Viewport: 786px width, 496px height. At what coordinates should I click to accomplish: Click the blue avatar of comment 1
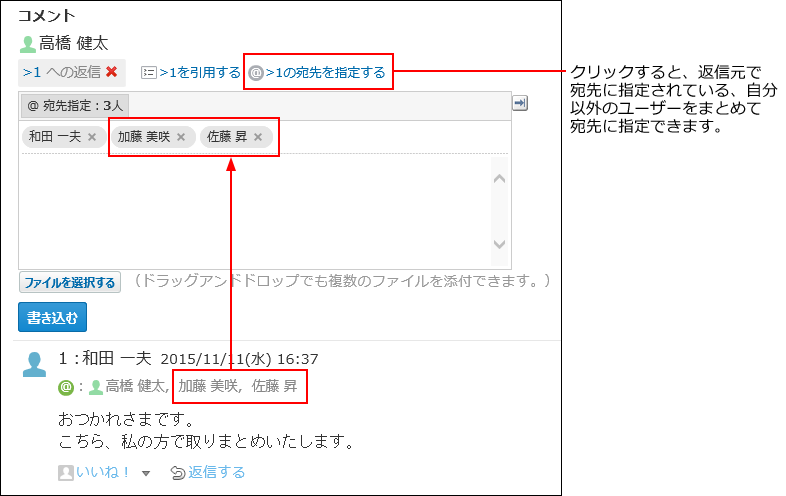pyautogui.click(x=34, y=364)
